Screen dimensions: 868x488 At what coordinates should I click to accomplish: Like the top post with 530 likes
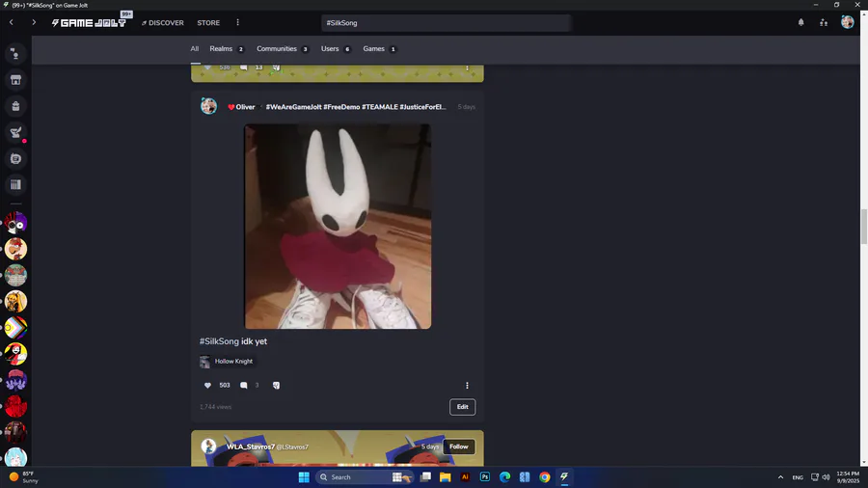point(207,68)
